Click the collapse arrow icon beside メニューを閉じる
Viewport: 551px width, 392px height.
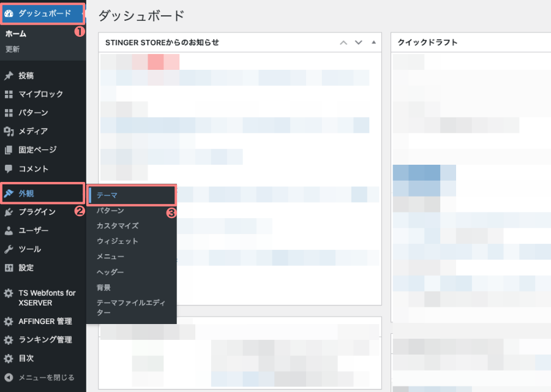pos(9,377)
